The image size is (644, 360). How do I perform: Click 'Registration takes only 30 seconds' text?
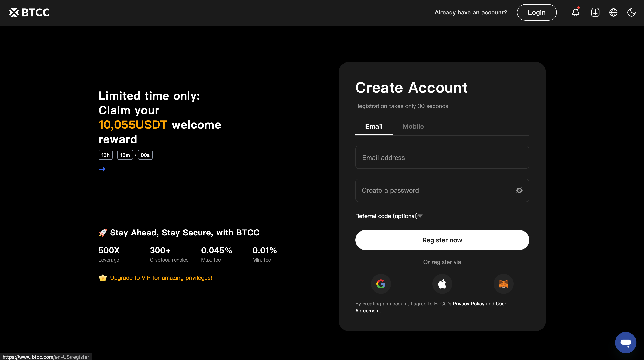click(x=402, y=106)
